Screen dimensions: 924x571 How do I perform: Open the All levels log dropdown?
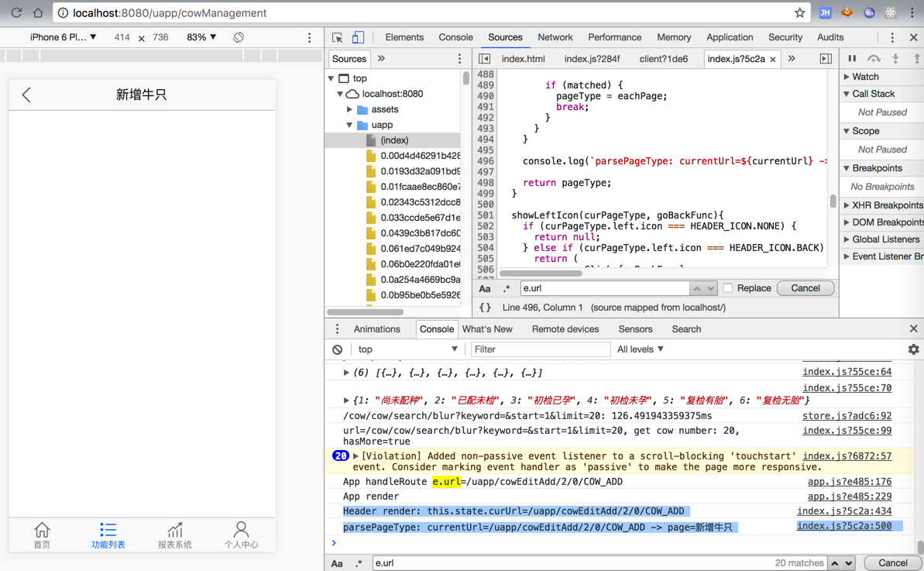point(640,349)
